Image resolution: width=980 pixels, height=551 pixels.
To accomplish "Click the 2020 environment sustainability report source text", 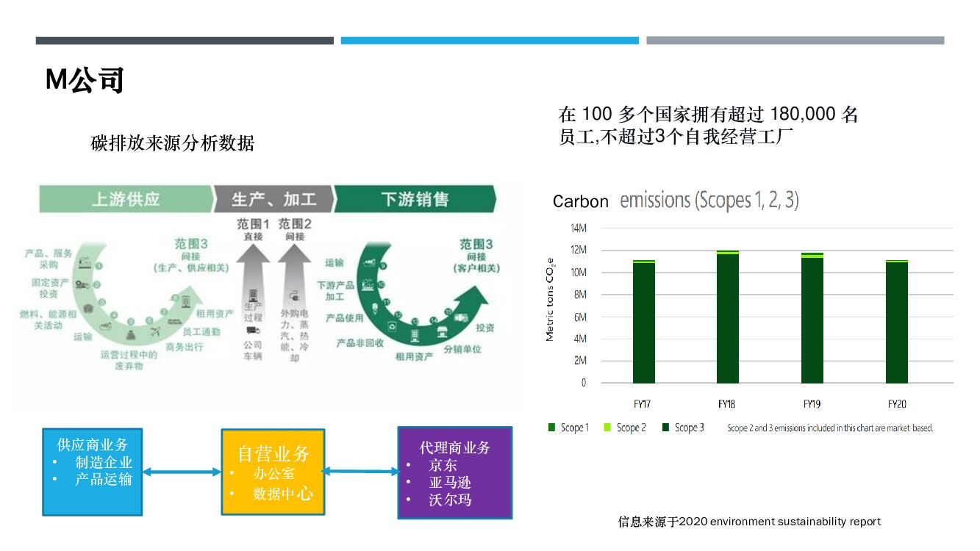I will 749,522.
